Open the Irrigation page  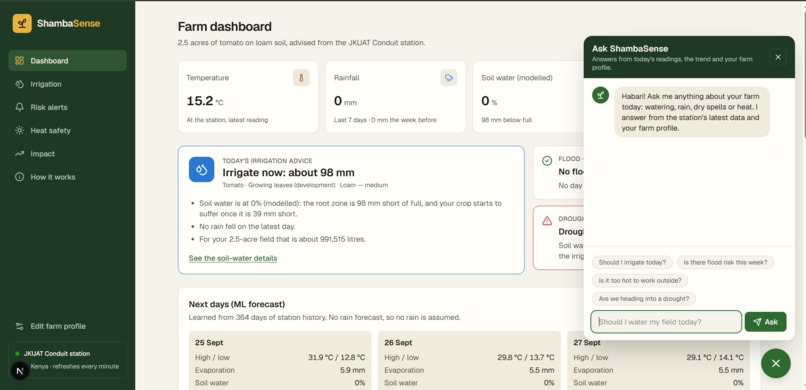pyautogui.click(x=67, y=84)
